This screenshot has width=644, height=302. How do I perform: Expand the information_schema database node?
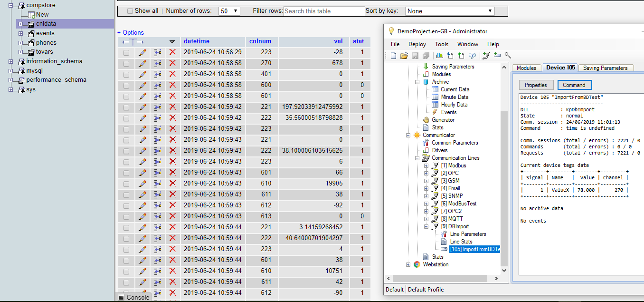[11, 61]
